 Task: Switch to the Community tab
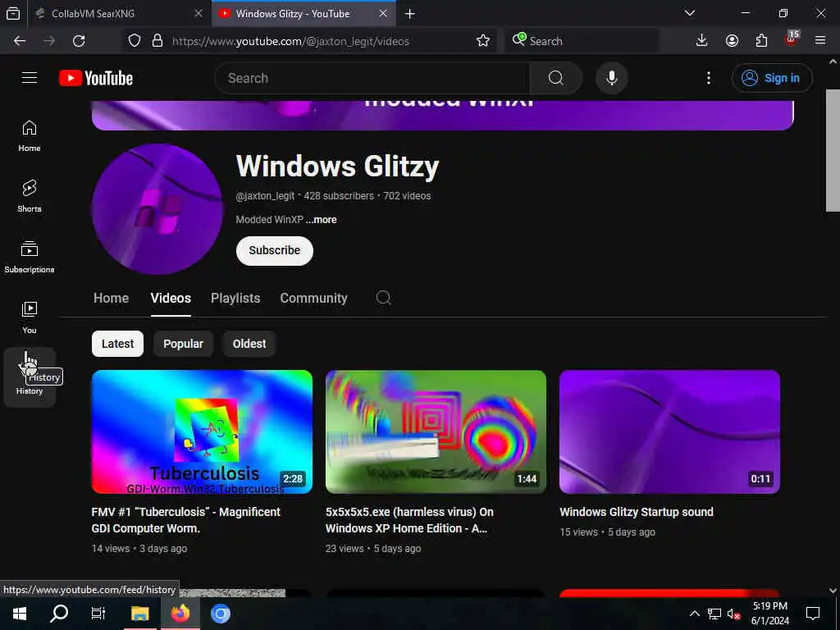coord(313,298)
